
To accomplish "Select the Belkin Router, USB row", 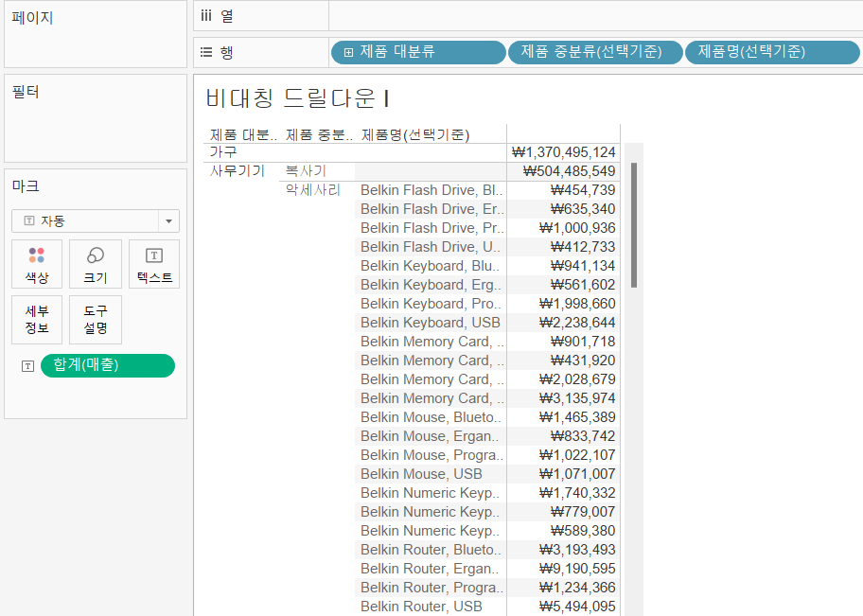I will pos(431,607).
